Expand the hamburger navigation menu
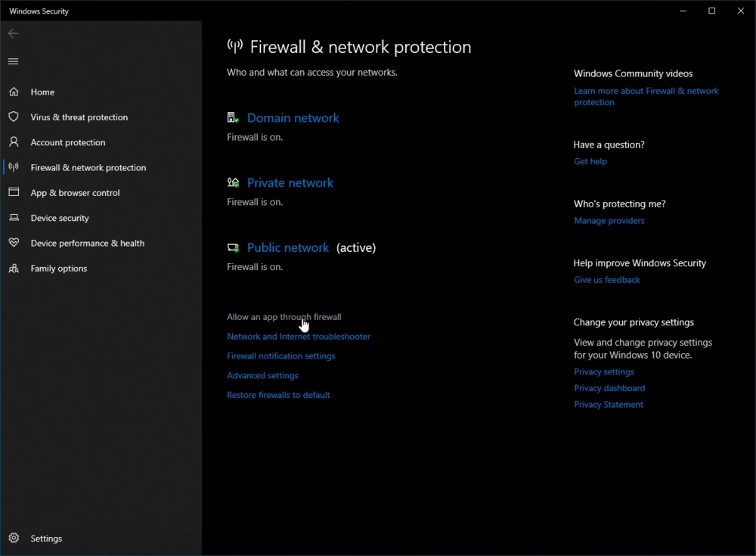 pyautogui.click(x=14, y=61)
